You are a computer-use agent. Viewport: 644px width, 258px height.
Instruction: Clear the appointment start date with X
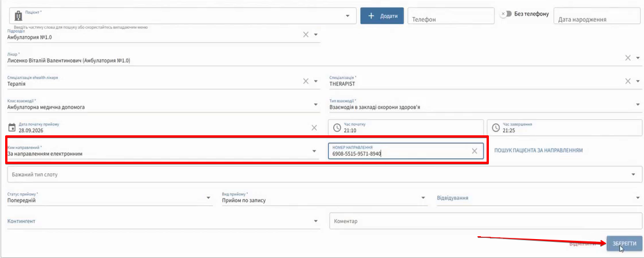(314, 127)
